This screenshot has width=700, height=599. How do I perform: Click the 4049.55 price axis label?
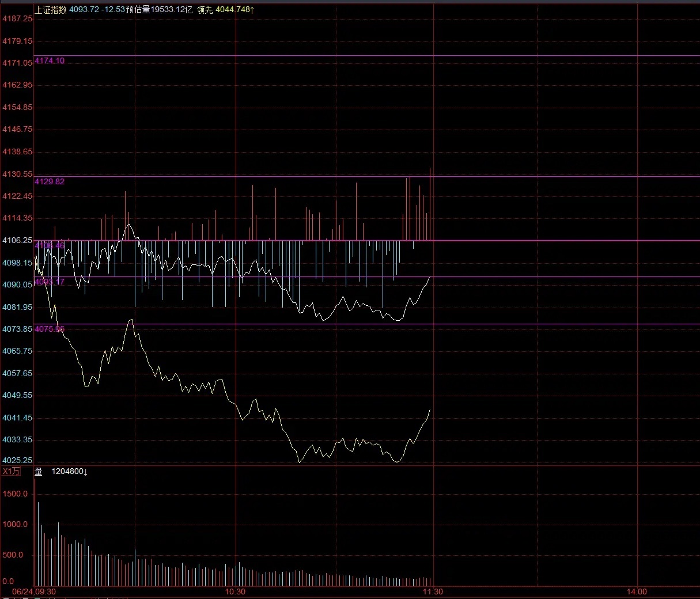[x=17, y=395]
